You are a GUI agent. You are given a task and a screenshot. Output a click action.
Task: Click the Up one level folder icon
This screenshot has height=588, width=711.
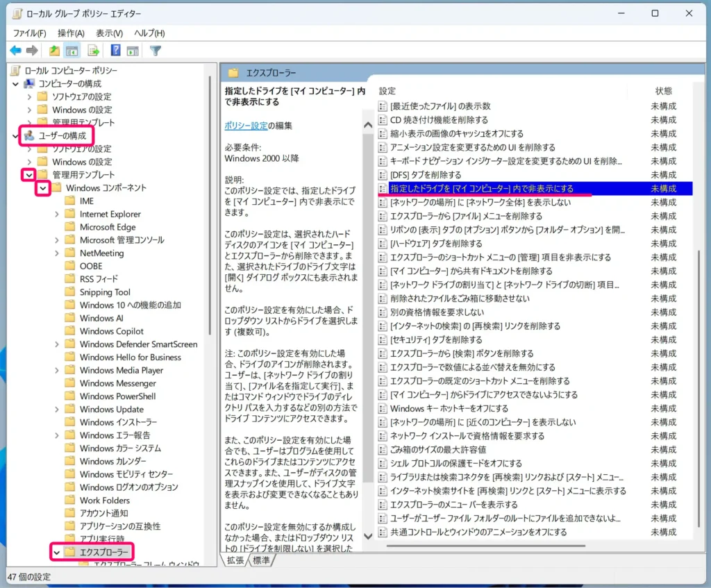54,51
